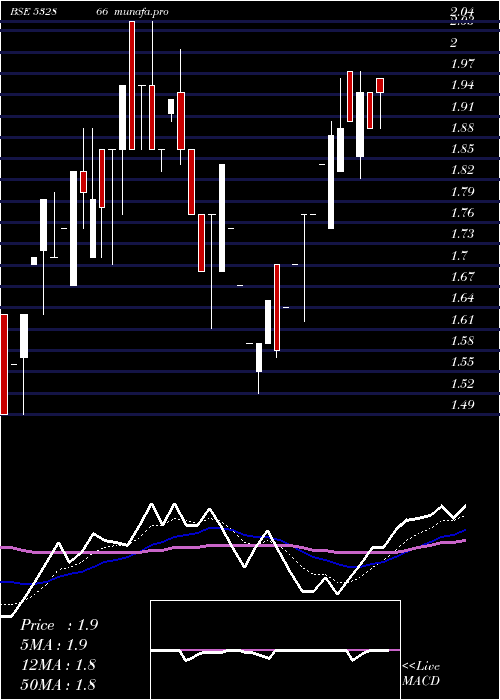Click the 1.49 price axis label
This screenshot has width=500, height=700.
click(462, 405)
